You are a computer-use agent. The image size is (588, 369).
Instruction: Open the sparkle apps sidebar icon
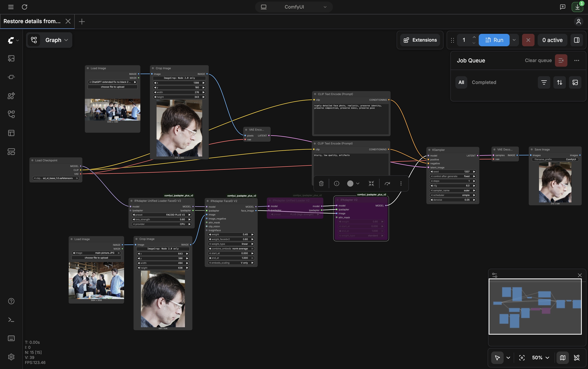pos(11,96)
